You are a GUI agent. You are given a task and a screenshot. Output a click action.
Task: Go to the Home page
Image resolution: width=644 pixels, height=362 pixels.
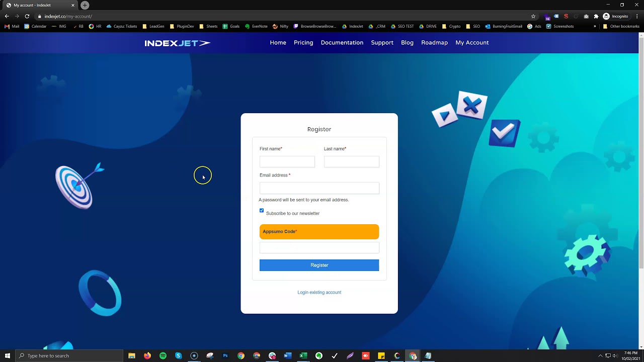[278, 43]
